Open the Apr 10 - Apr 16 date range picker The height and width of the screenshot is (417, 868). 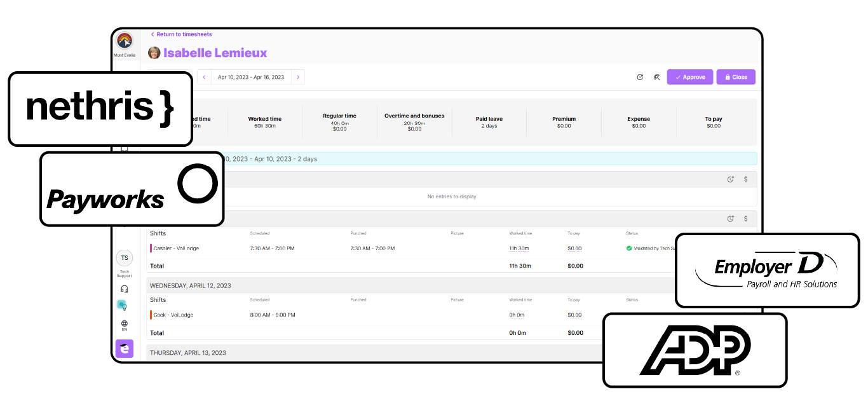[251, 77]
